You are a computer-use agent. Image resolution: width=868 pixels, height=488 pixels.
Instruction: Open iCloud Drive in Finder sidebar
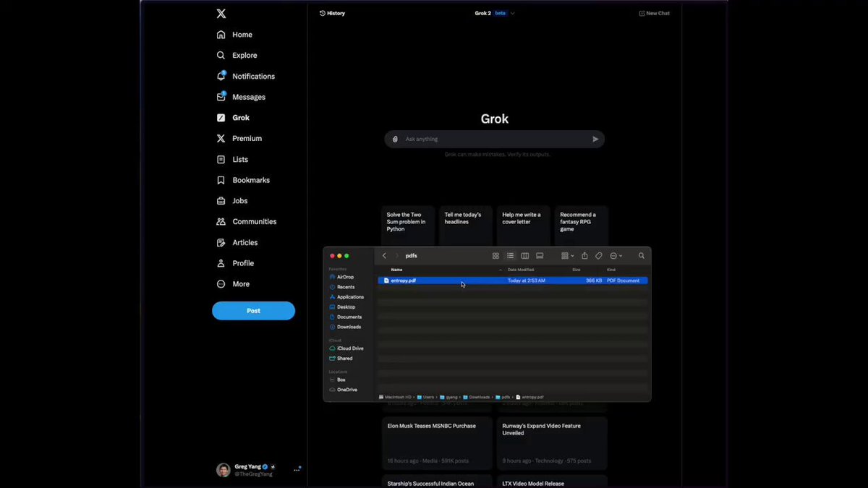click(x=346, y=348)
